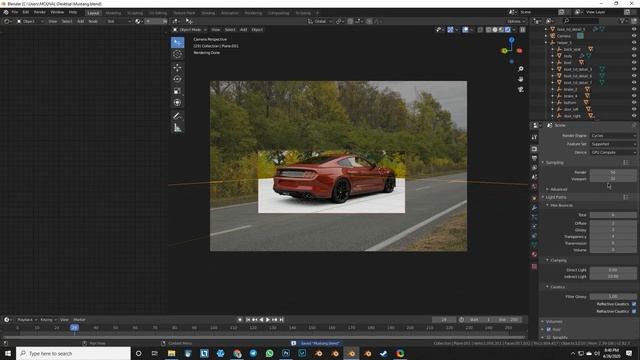Hide the door_right object via eye icon
Viewport: 640px width, 360px height.
pyautogui.click(x=634, y=116)
